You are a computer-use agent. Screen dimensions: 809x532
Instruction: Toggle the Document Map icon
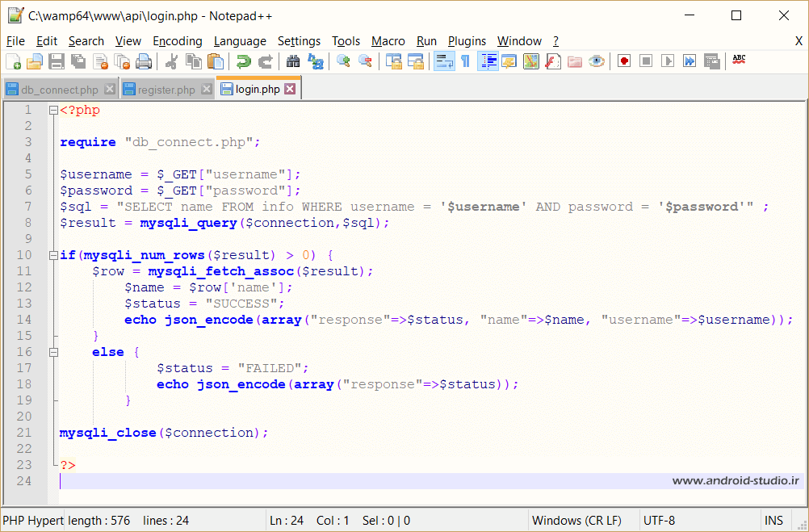[x=531, y=61]
